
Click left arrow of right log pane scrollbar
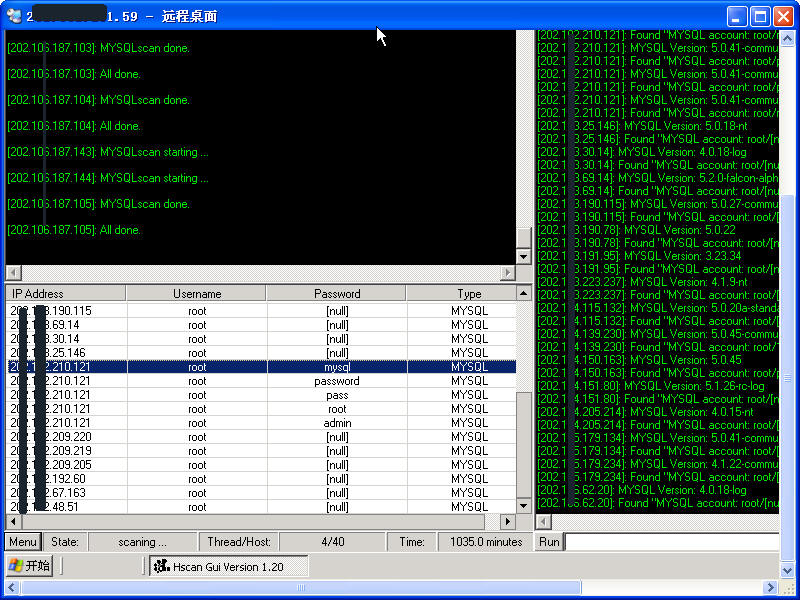pos(543,522)
